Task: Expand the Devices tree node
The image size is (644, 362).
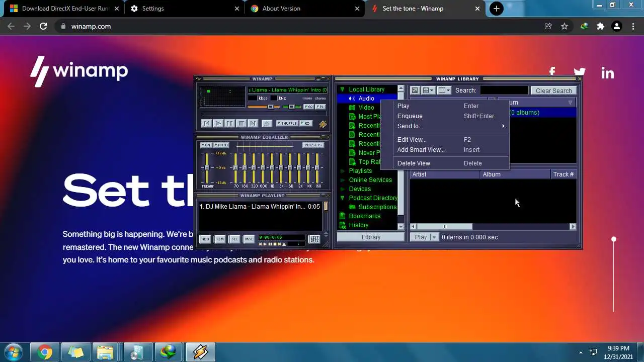Action: click(342, 189)
